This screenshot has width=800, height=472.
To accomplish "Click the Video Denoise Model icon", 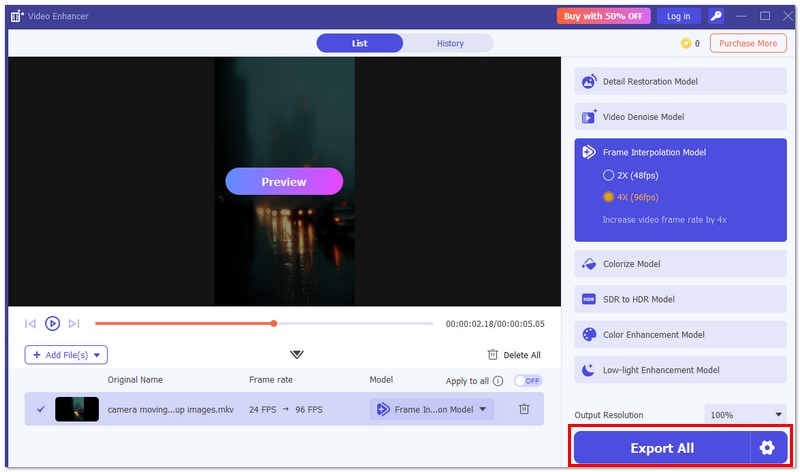I will click(589, 117).
